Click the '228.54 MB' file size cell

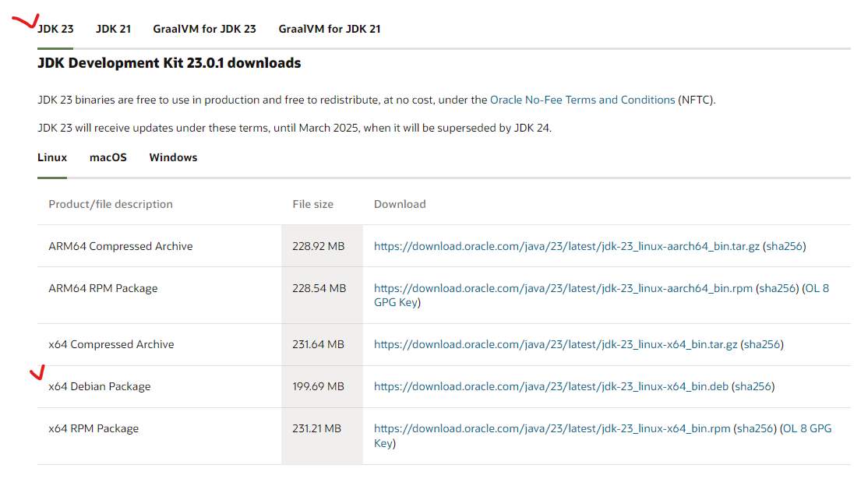click(322, 295)
